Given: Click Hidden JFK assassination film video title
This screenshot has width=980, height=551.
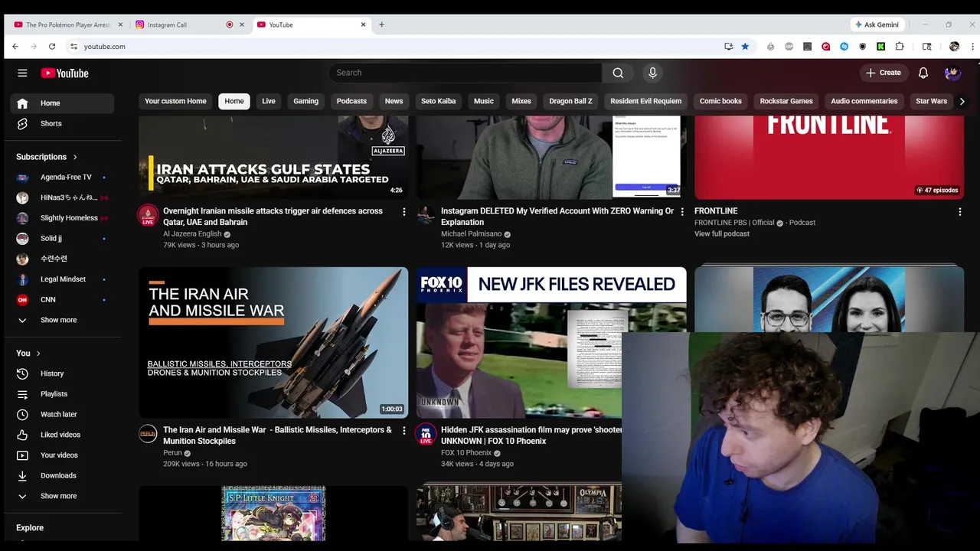Looking at the screenshot, I should [x=531, y=435].
